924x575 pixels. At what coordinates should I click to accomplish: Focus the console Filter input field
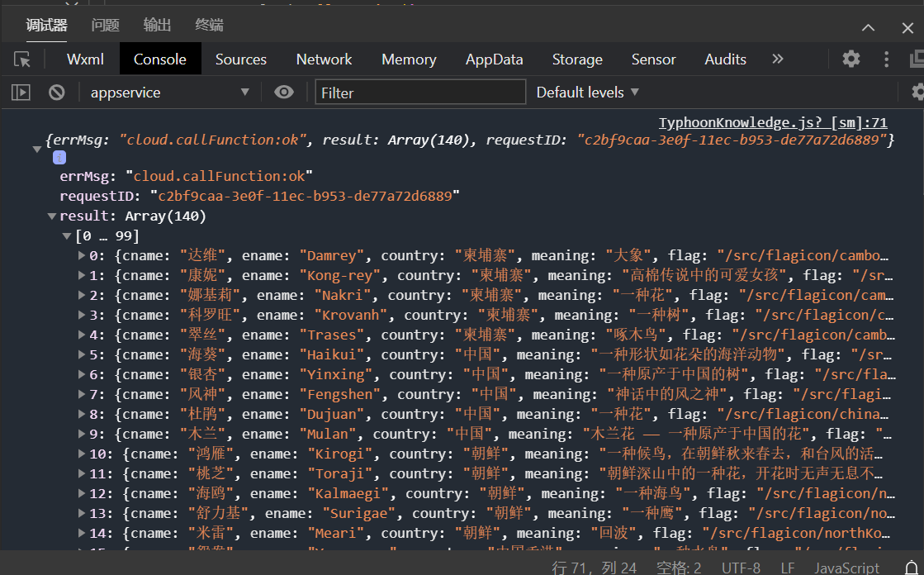coord(420,93)
